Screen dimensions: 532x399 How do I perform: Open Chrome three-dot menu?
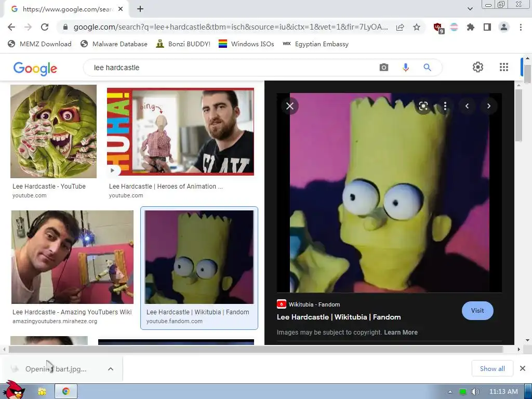[521, 27]
